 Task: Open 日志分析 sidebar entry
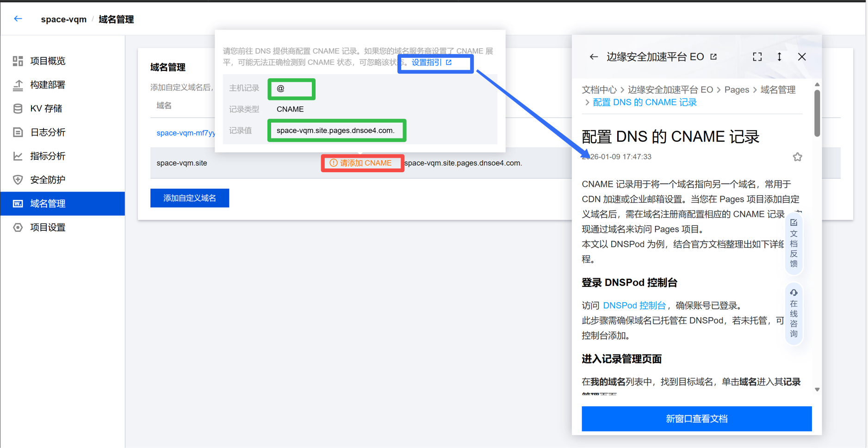pyautogui.click(x=48, y=132)
